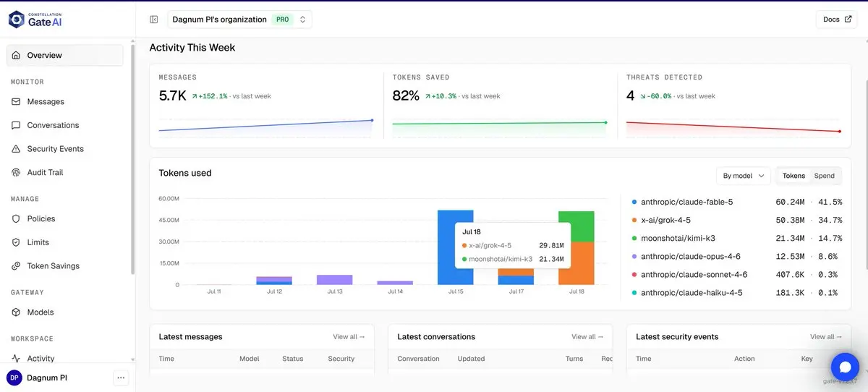View all latest security events
This screenshot has width=868, height=392.
(x=825, y=337)
